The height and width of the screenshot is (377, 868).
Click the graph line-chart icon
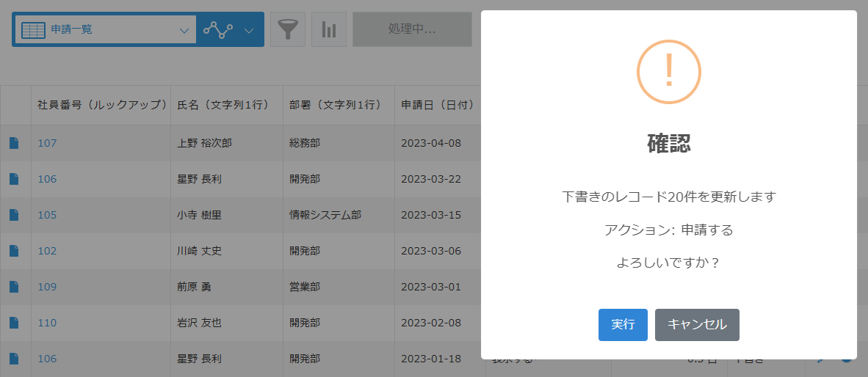[x=218, y=30]
